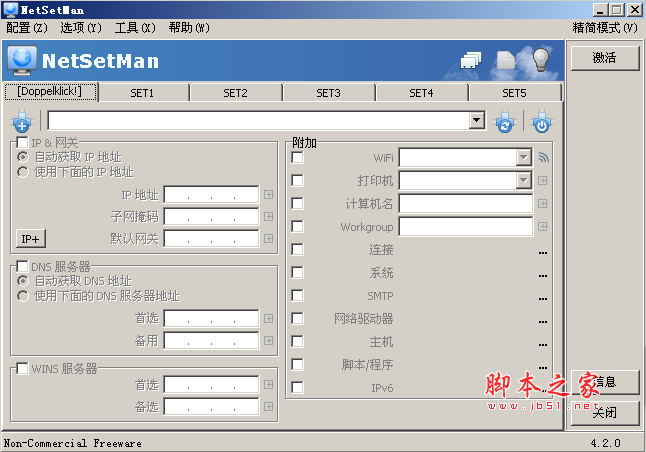
Task: Click the NetSetMan globe logo icon
Action: tap(22, 61)
